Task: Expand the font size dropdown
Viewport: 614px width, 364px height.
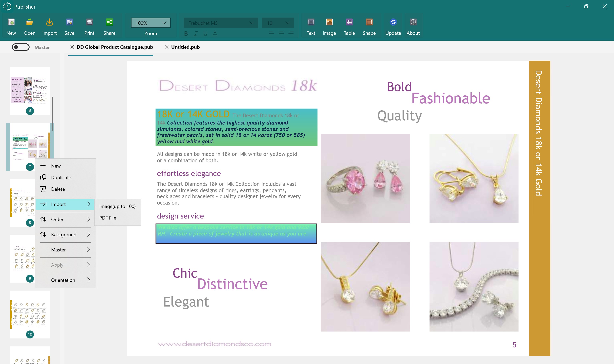Action: click(278, 23)
